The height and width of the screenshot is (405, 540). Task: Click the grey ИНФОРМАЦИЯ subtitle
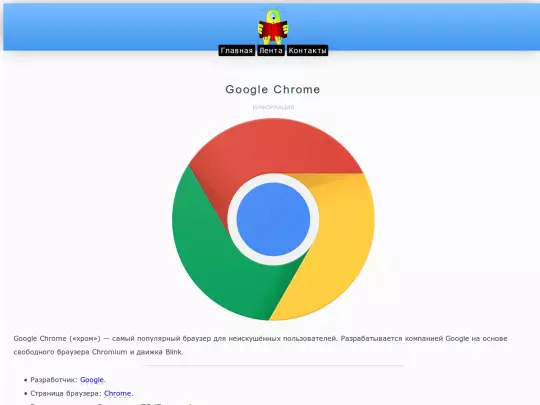pos(273,107)
